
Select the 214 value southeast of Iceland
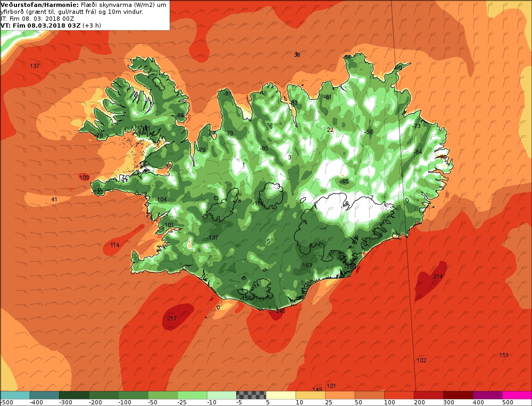(x=438, y=276)
